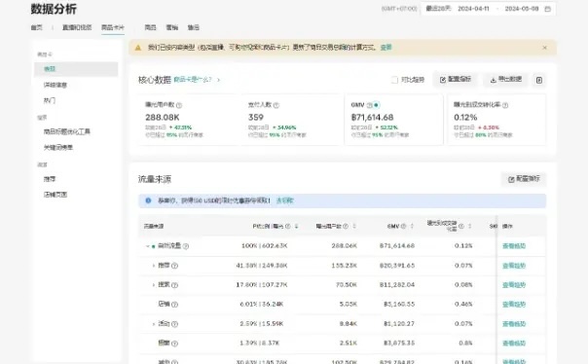
Task: Tick the 对比趋势 checkbox
Action: (394, 80)
